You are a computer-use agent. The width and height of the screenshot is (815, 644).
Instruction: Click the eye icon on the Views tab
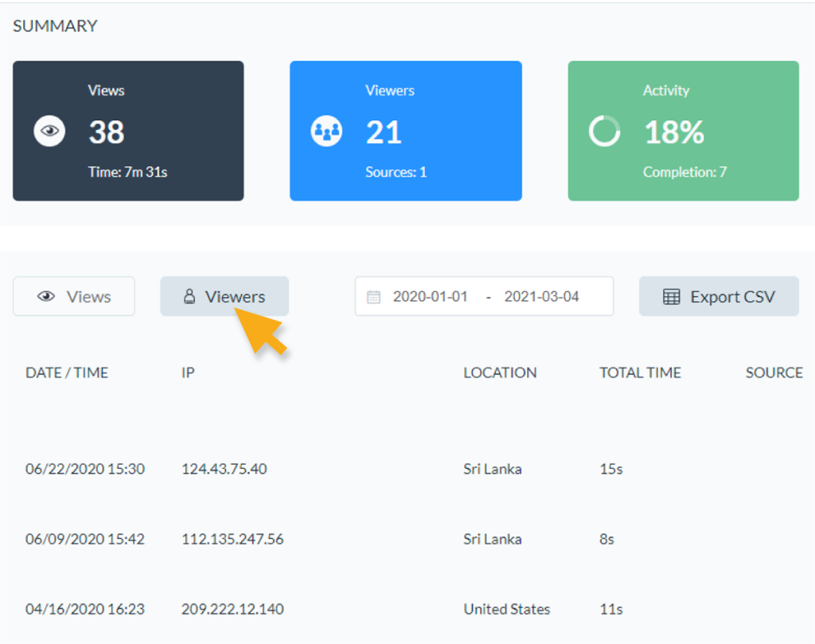47,297
